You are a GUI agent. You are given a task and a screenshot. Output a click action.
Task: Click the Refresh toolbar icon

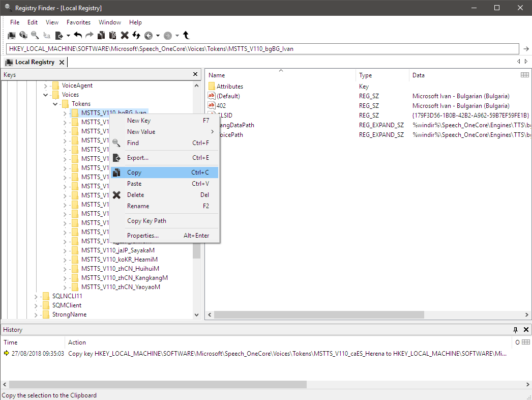click(x=136, y=35)
